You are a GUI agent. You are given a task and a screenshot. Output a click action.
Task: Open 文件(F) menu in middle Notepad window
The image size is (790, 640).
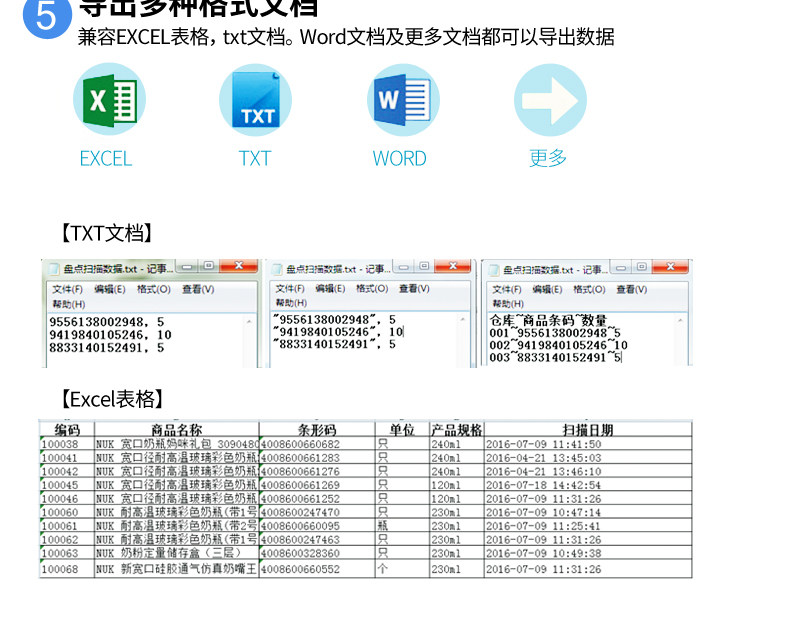(290, 288)
